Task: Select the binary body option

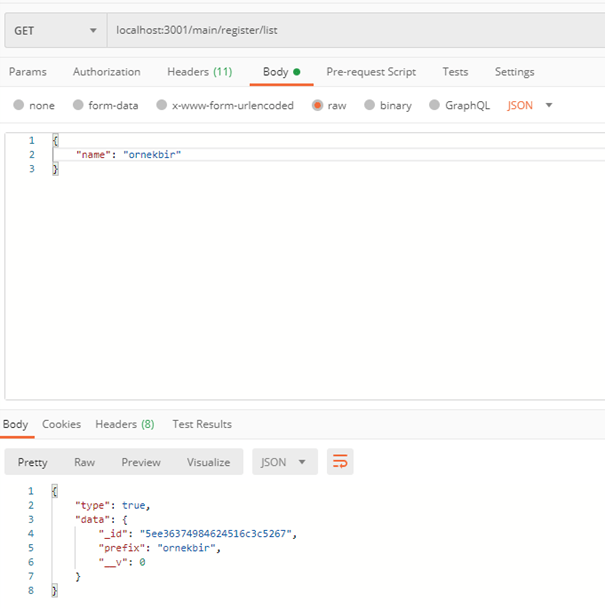Action: (x=370, y=105)
